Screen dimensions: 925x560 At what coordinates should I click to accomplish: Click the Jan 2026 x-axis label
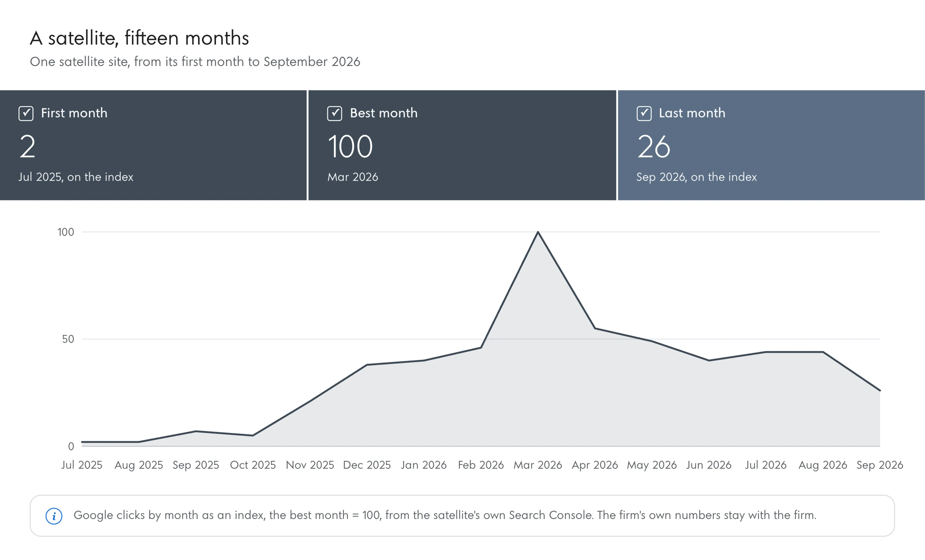424,465
